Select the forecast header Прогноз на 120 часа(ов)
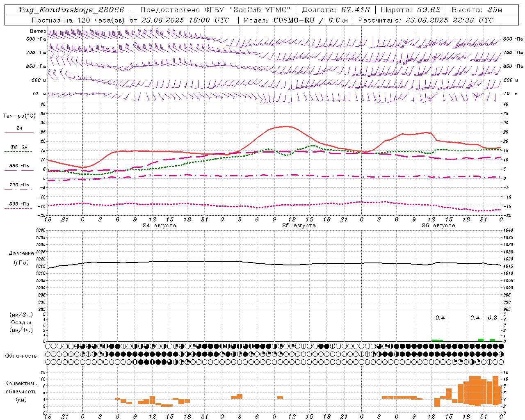Screen dimensions: 525x420 tap(79, 20)
